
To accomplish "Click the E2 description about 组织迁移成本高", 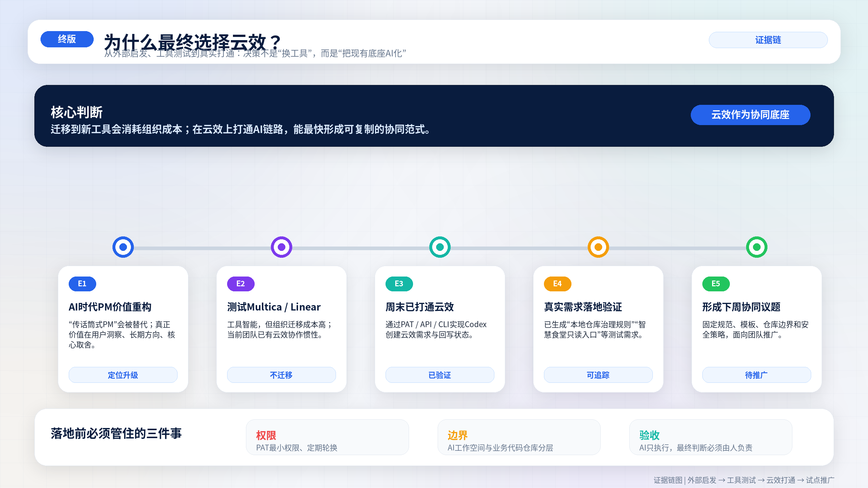I will (x=280, y=330).
